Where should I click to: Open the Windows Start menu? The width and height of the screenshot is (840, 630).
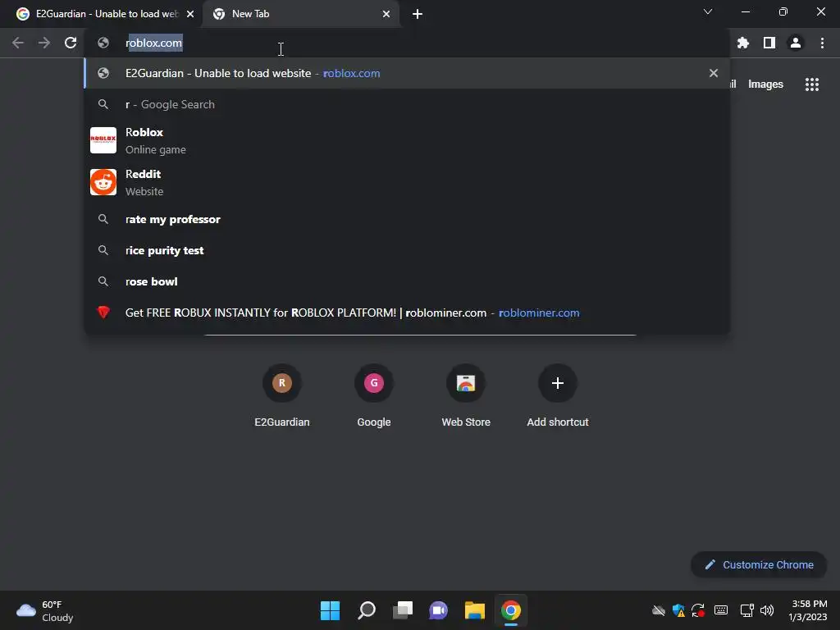tap(330, 610)
